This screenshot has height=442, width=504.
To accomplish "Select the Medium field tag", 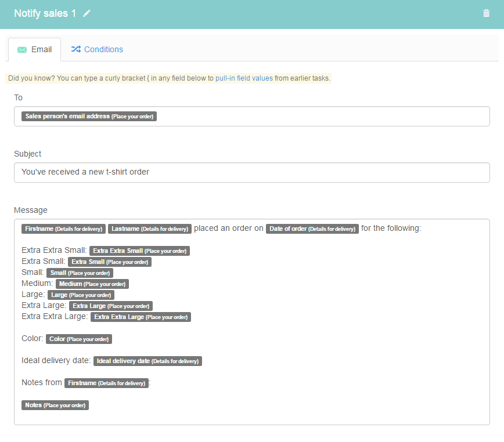I will 92,284.
